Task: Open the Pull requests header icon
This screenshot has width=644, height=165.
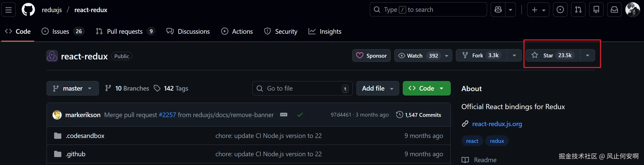Action: [x=578, y=10]
